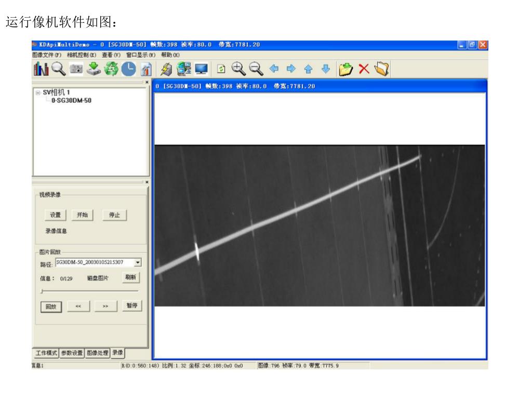Click the << previous frame button
532x399 pixels.
pyautogui.click(x=78, y=307)
